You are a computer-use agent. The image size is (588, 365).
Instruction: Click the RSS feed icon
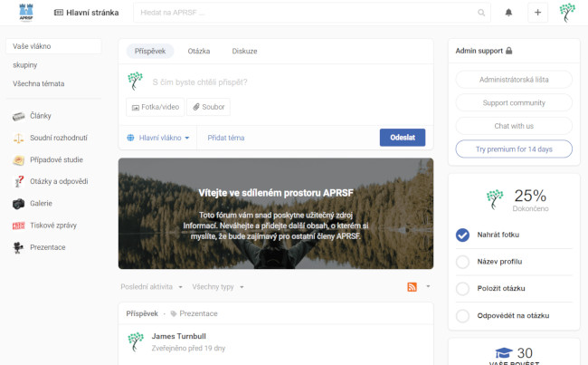(413, 287)
